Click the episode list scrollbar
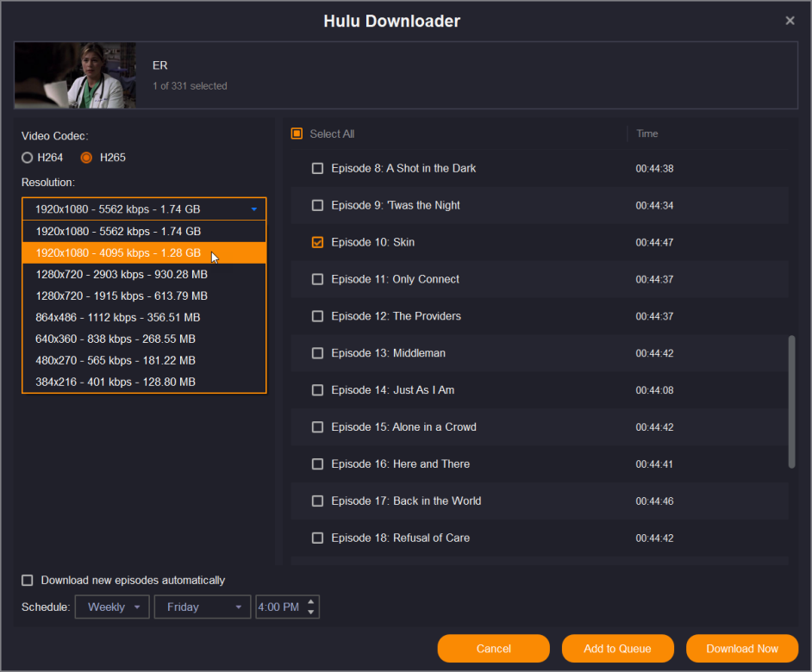This screenshot has width=812, height=672. [x=791, y=401]
